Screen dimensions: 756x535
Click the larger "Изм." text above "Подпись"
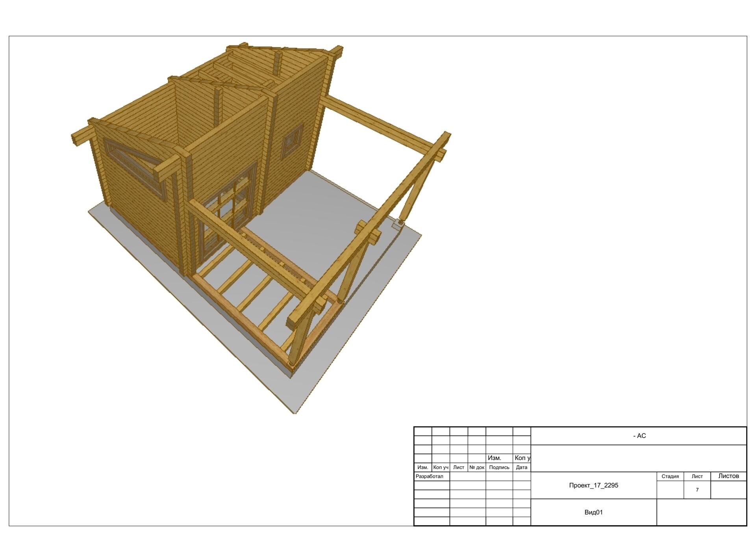point(494,458)
